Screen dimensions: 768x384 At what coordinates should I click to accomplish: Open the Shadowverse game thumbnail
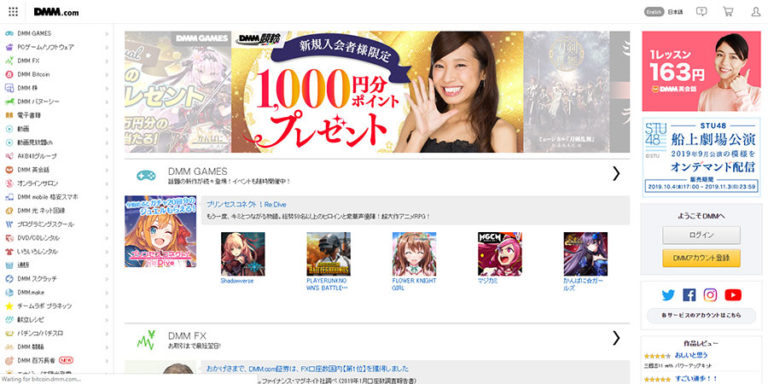tap(243, 254)
